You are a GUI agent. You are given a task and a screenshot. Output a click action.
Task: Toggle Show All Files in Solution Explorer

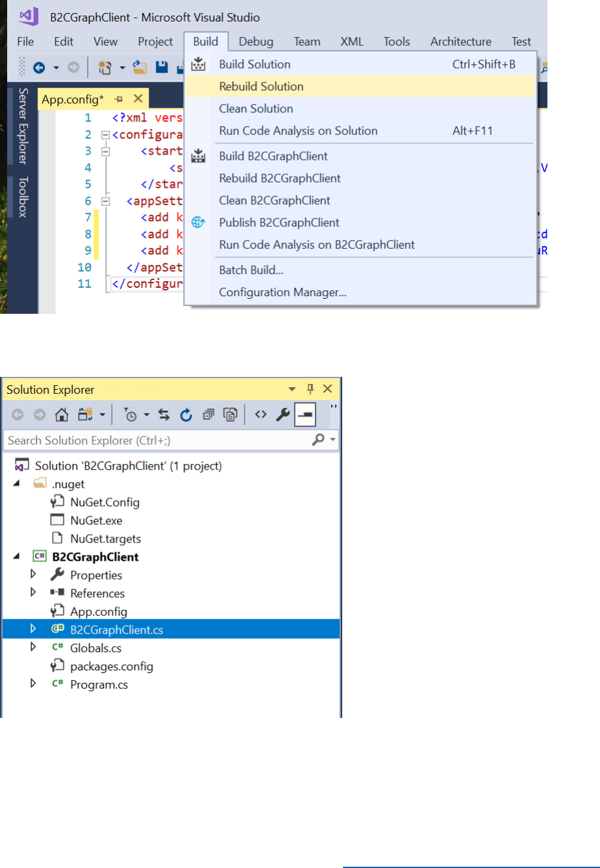point(230,415)
